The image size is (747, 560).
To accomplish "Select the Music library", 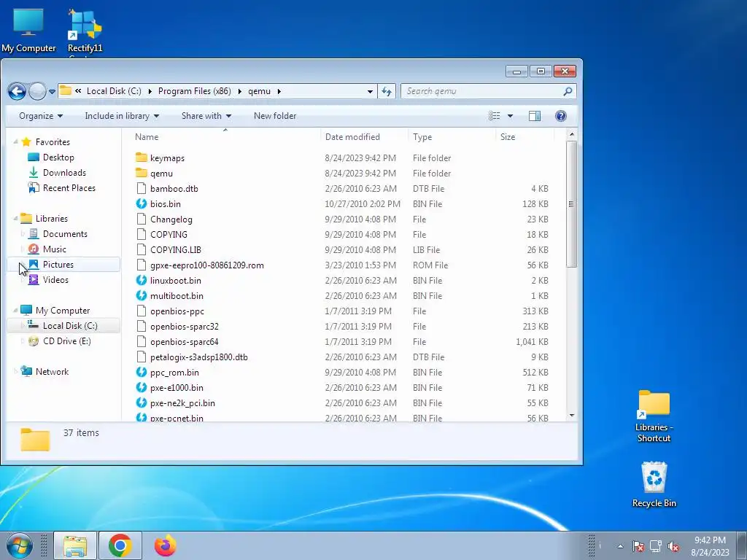I will tap(54, 249).
